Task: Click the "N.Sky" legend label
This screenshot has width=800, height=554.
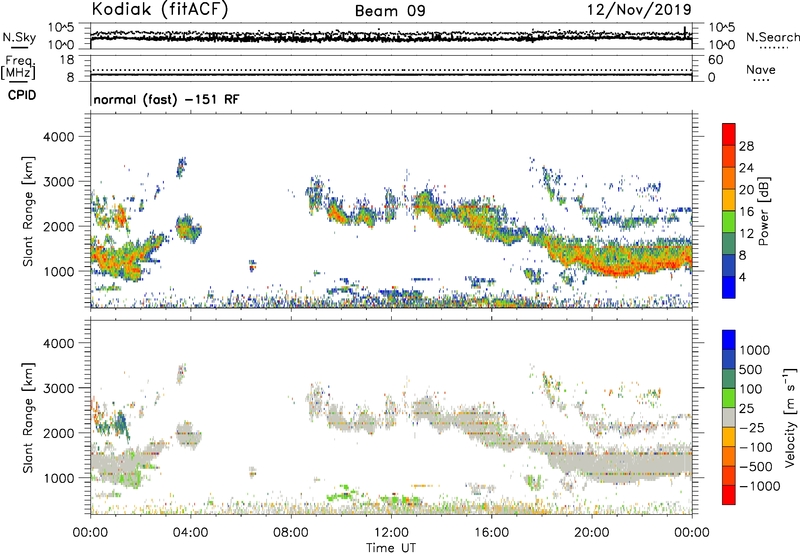Action: (x=19, y=37)
